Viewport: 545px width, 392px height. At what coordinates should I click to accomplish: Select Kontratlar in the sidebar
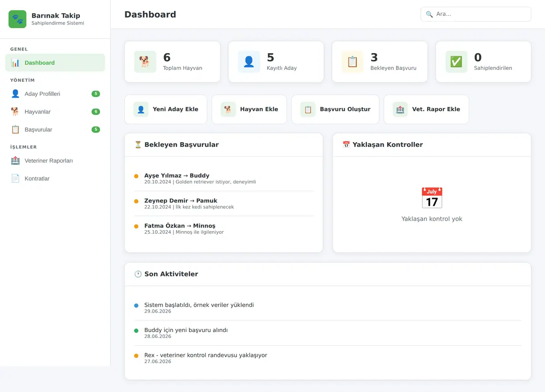(x=55, y=179)
